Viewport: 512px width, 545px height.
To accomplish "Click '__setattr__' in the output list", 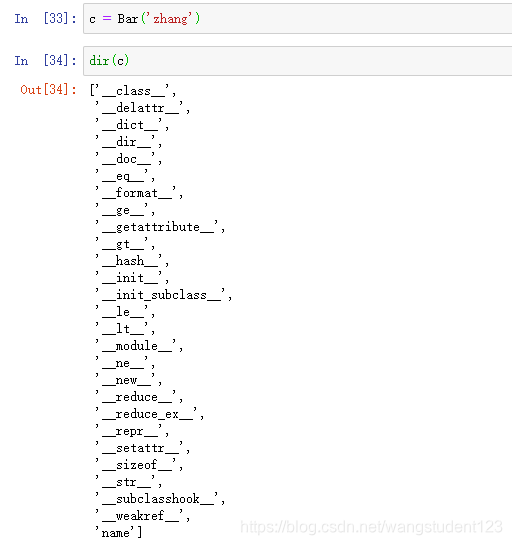I will [139, 448].
